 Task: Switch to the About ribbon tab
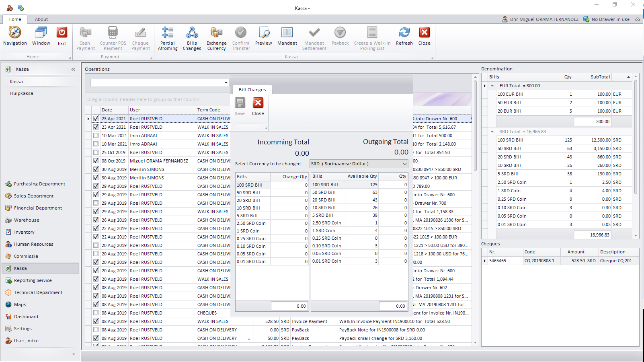pos(41,19)
